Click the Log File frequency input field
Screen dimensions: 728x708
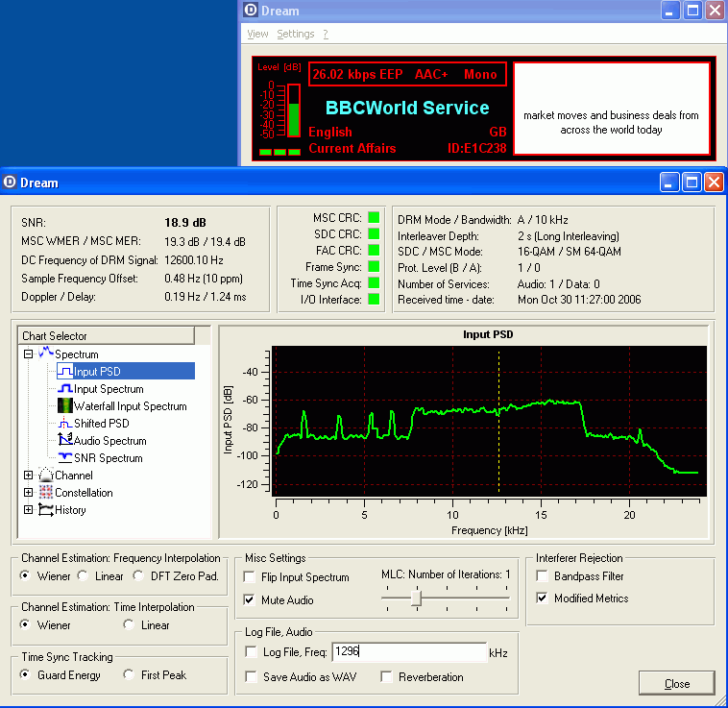tap(409, 652)
